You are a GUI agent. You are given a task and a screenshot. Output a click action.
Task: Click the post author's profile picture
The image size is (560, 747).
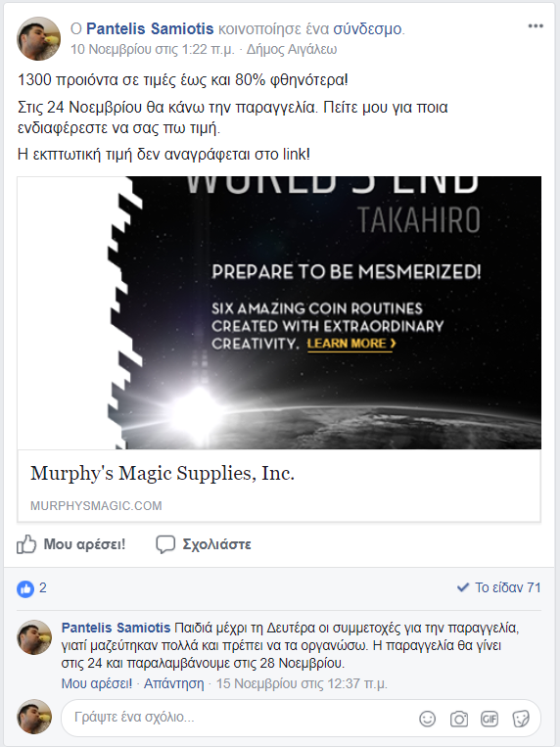38,38
